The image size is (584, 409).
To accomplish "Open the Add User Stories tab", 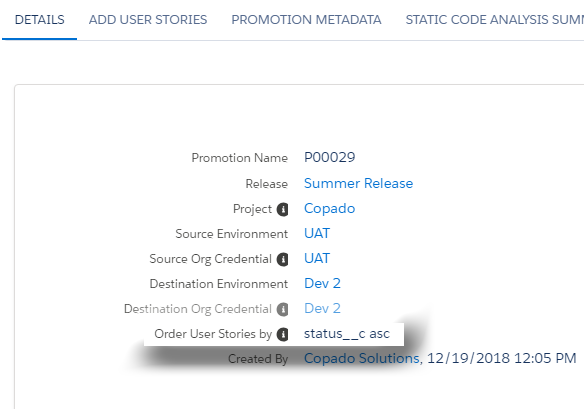I will pos(148,20).
